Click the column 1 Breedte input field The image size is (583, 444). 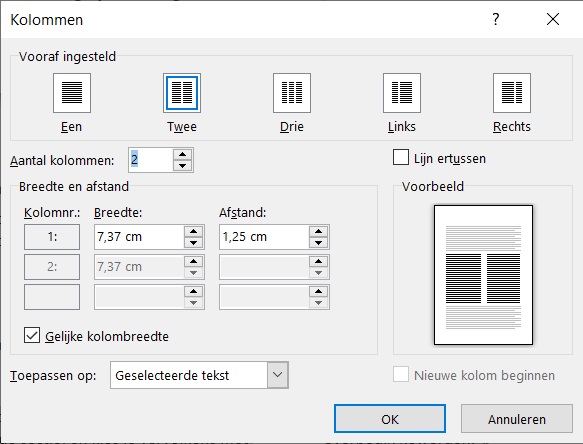139,237
